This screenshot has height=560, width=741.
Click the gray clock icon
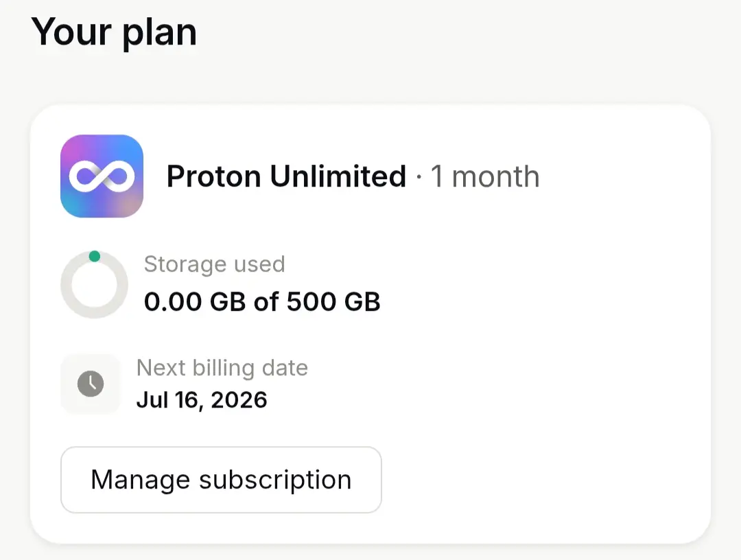pyautogui.click(x=91, y=384)
